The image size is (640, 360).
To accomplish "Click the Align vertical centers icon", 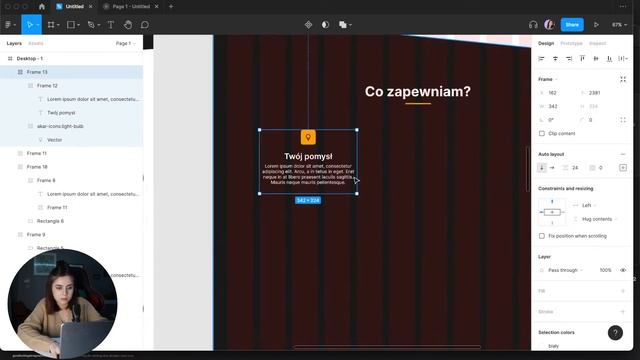I will point(596,59).
